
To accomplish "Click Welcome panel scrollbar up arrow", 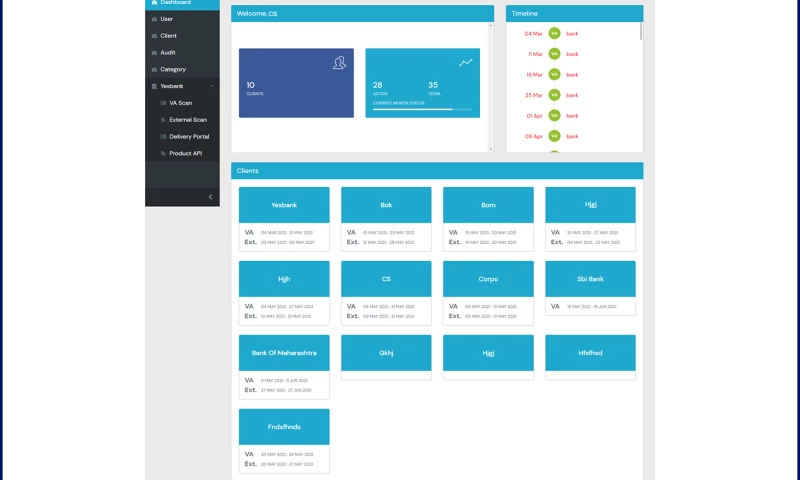I will tap(491, 25).
